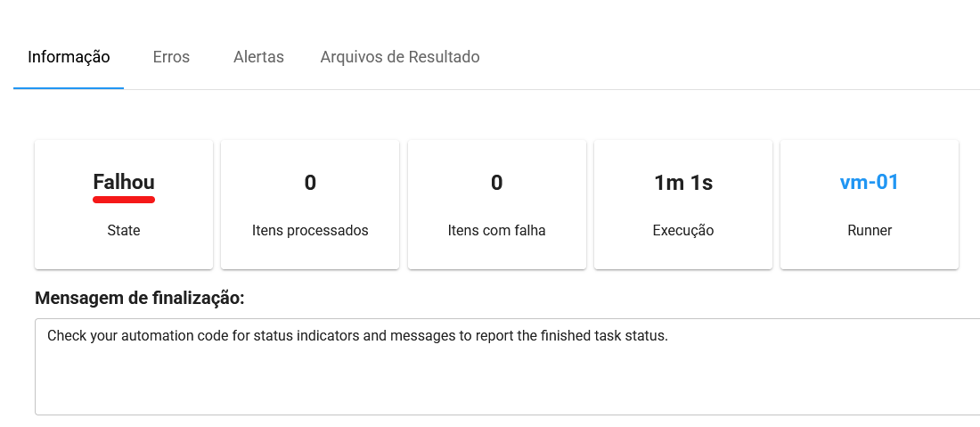
Task: Open the Erros tab
Action: click(x=171, y=57)
